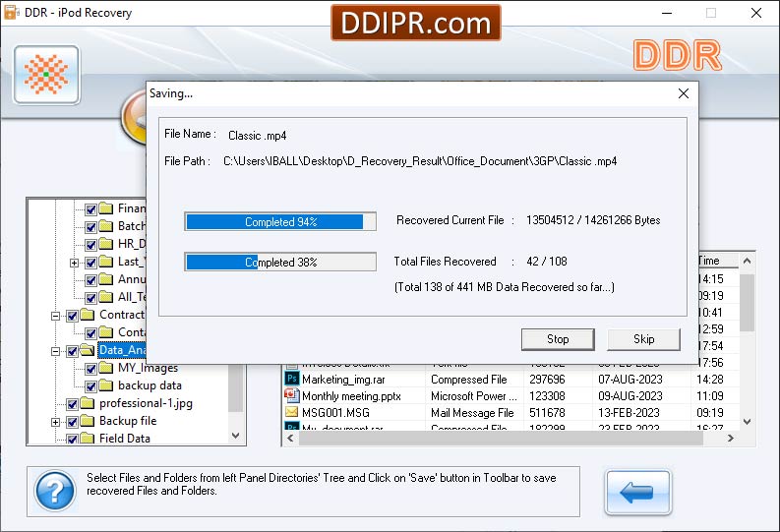The width and height of the screenshot is (780, 532).
Task: Toggle the Last_ folder checkbox
Action: click(90, 263)
